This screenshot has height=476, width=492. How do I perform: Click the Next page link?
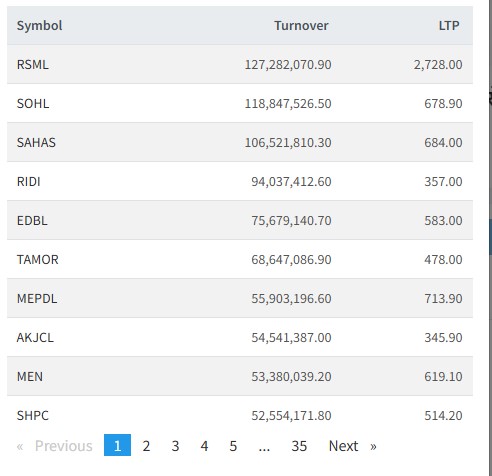click(343, 446)
